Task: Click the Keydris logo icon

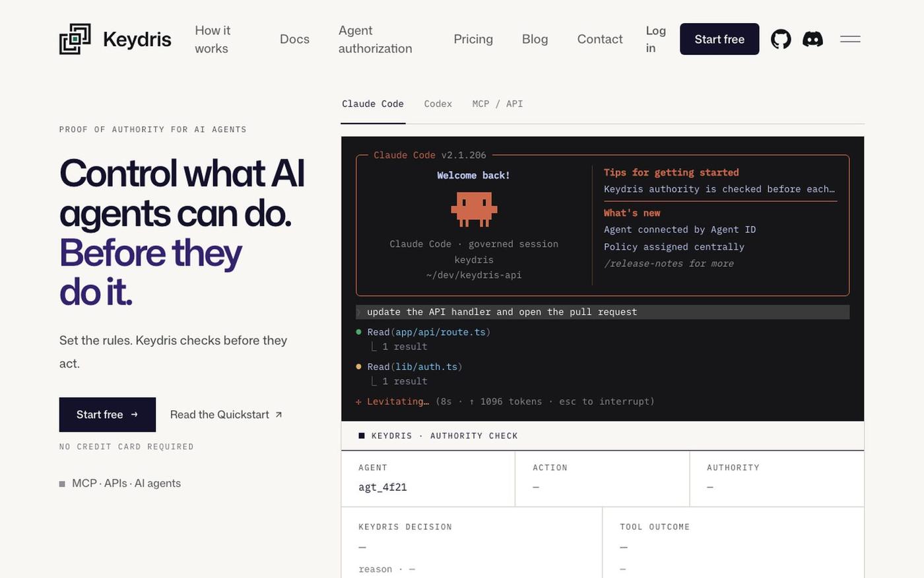Action: tap(75, 39)
